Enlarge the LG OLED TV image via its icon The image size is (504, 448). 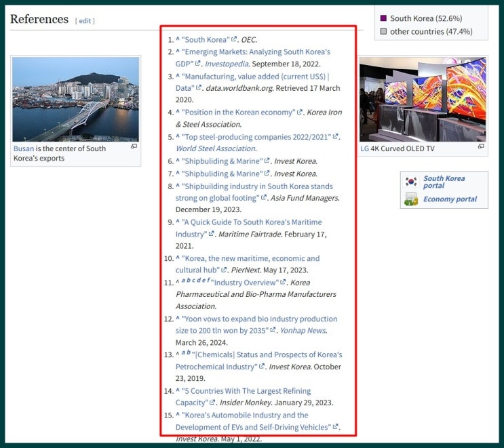(481, 146)
